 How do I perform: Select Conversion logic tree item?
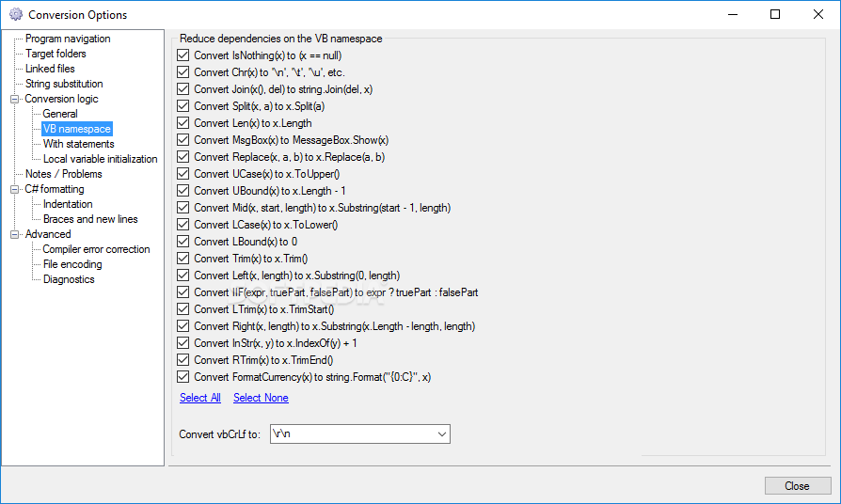coord(61,99)
